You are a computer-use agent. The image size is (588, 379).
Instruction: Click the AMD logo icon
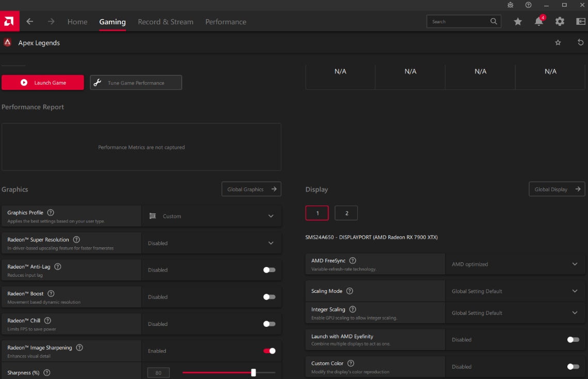point(9,21)
